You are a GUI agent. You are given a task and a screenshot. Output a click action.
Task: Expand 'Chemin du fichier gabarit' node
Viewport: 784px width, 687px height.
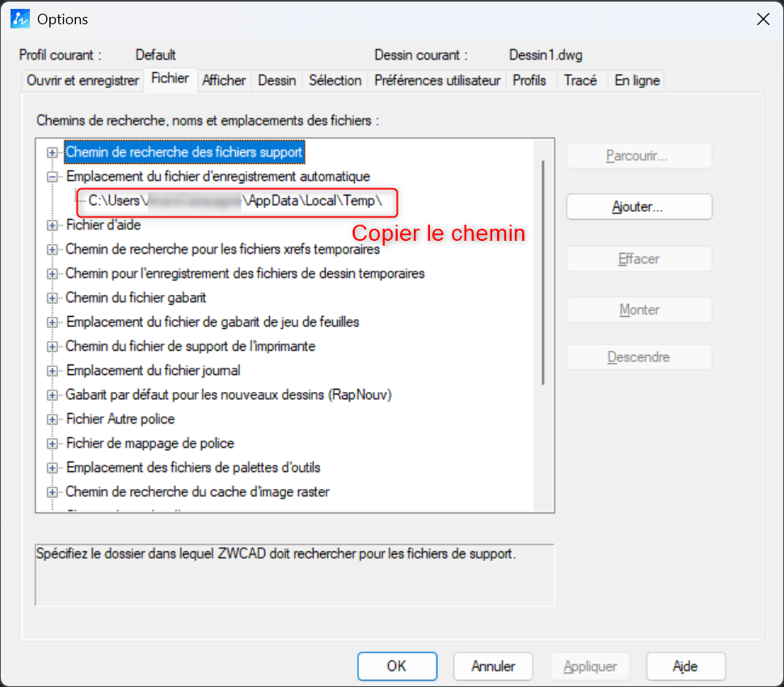(x=53, y=297)
